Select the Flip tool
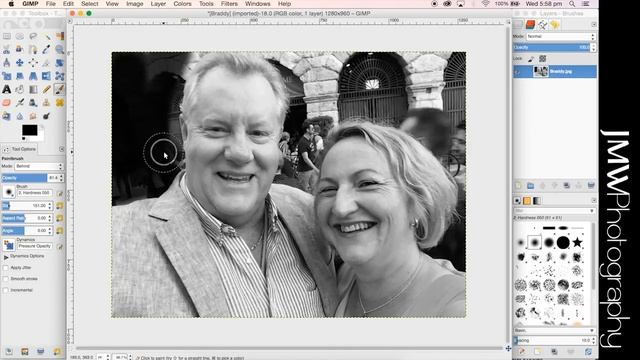Screen dimensions: 640x360 [47, 76]
